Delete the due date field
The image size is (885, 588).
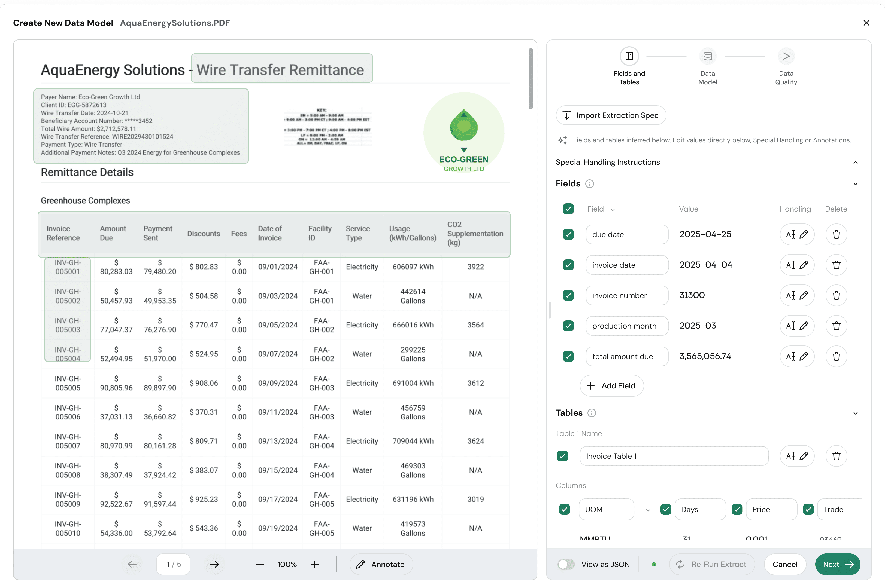(x=836, y=234)
